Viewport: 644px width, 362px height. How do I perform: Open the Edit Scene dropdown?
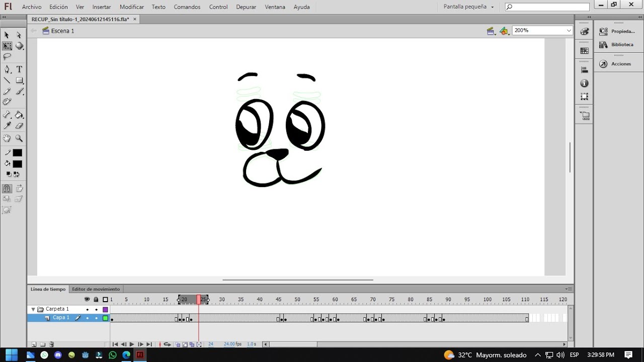click(x=491, y=31)
